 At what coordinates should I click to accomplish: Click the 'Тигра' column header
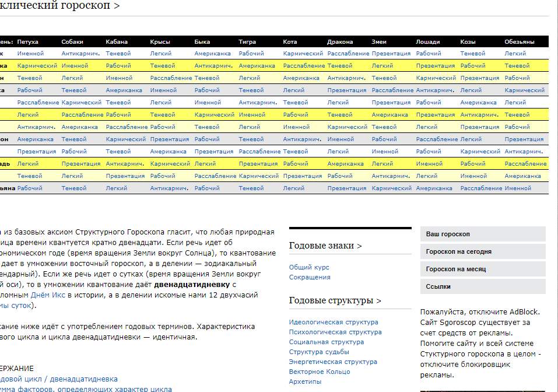(x=247, y=41)
